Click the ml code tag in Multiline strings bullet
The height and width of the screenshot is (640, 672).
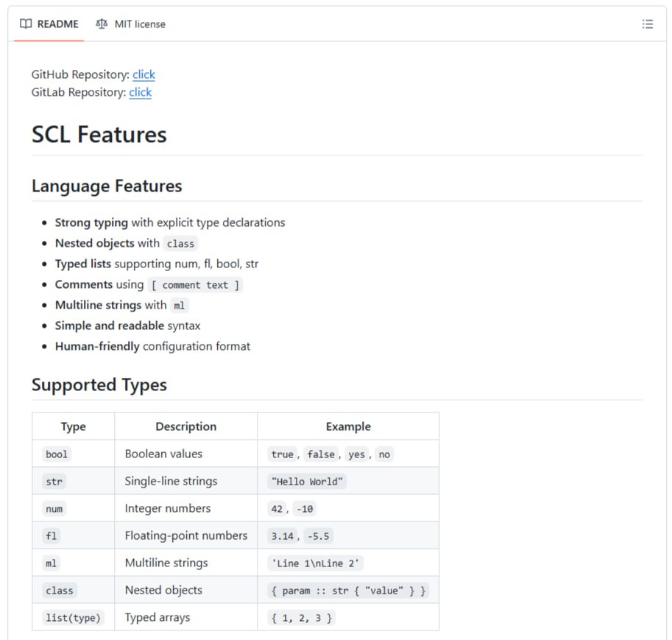tap(180, 306)
